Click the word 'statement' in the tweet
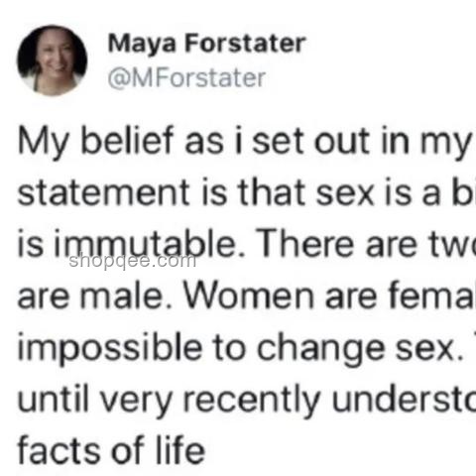Image resolution: width=476 pixels, height=476 pixels. 103,192
